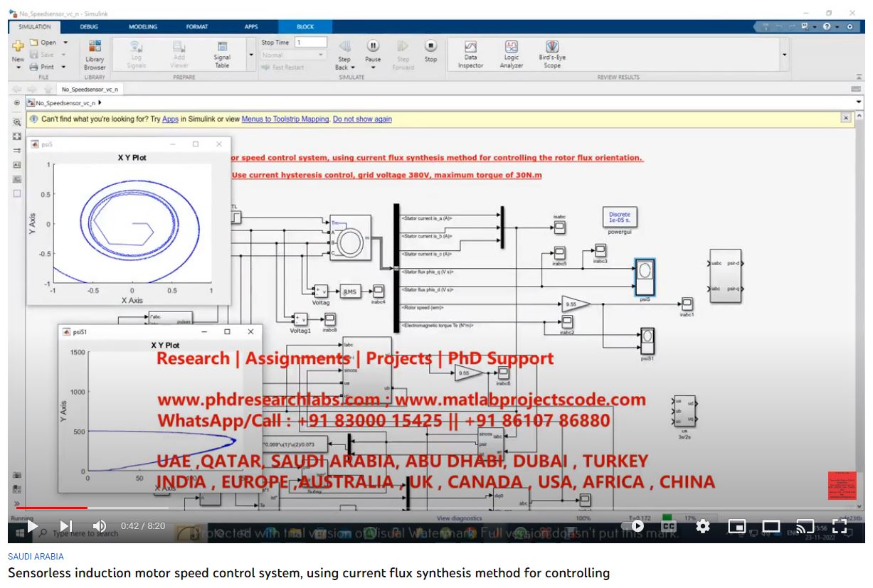The image size is (873, 588).
Task: Open the SIMULATION ribbon tab
Action: (34, 27)
